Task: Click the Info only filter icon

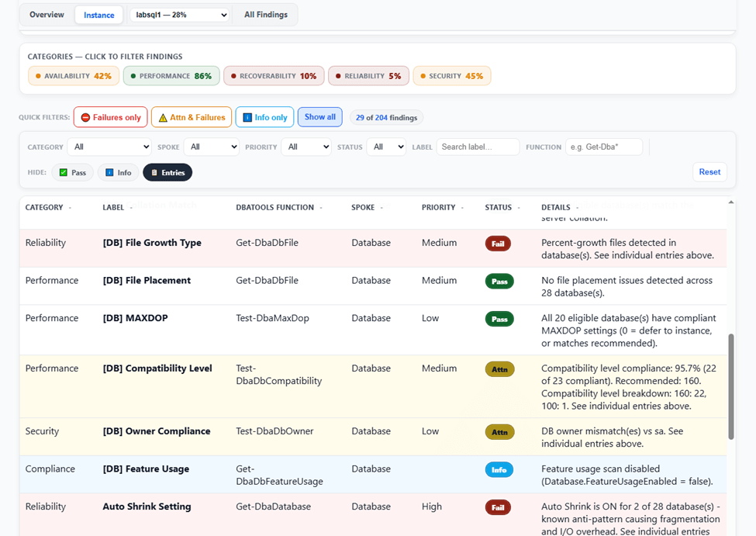Action: (x=247, y=117)
